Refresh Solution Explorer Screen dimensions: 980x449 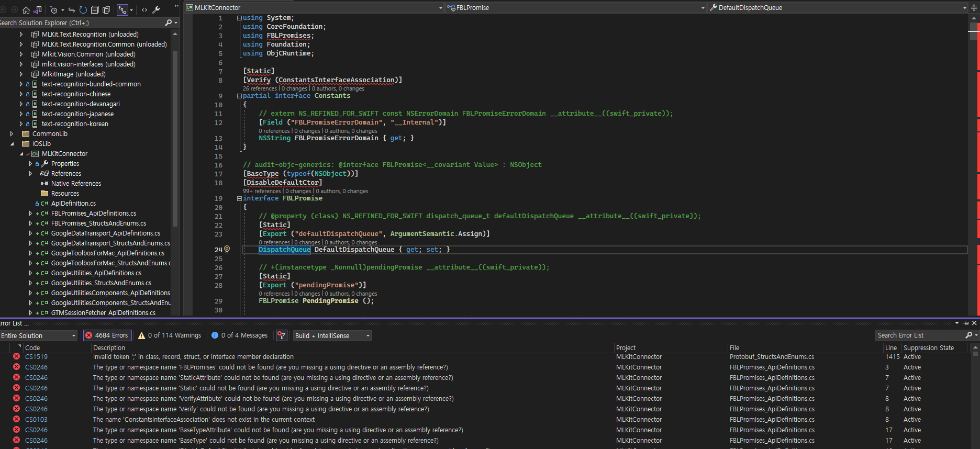click(83, 10)
